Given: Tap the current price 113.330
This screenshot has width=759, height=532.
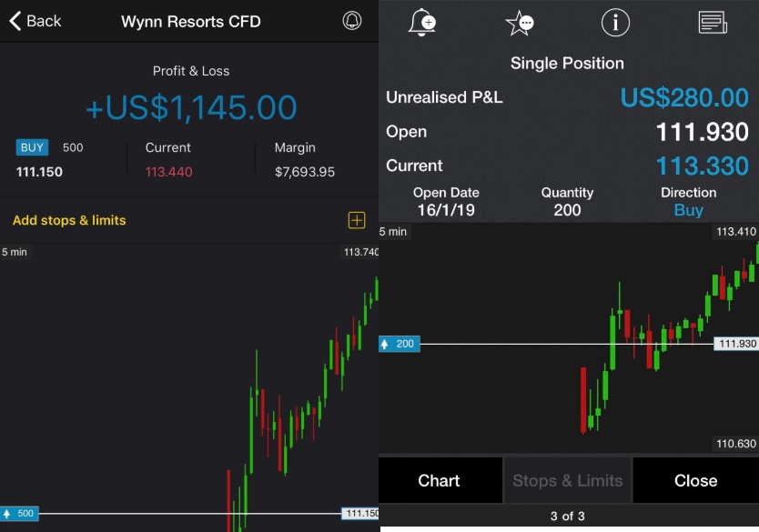Looking at the screenshot, I should (702, 166).
